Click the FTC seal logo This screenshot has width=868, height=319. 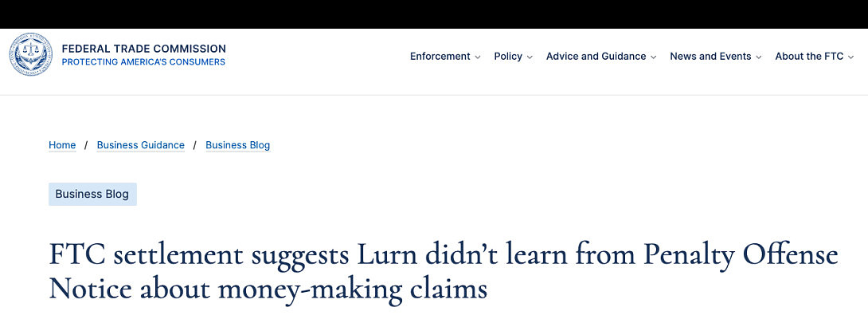[x=30, y=54]
